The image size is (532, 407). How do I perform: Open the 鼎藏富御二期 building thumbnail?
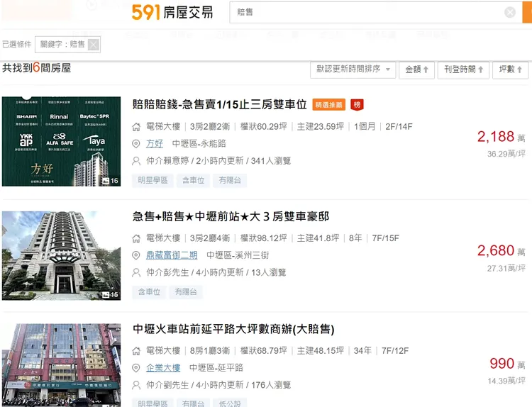[x=61, y=255]
